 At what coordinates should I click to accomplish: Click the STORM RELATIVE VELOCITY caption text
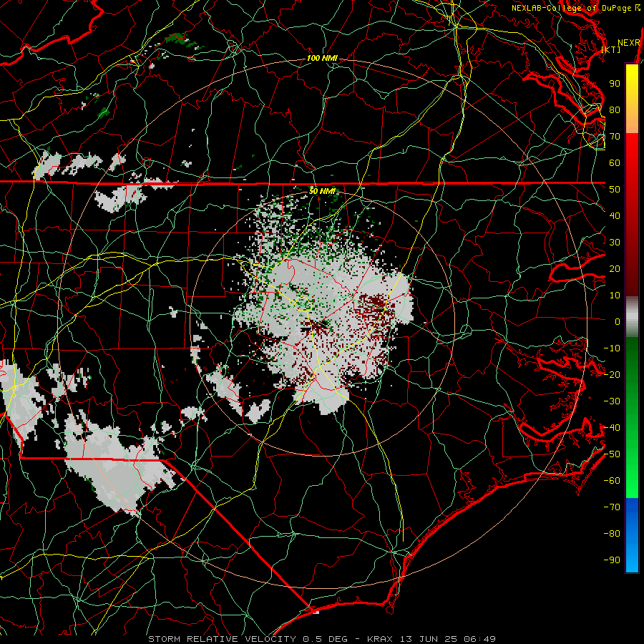(223, 639)
